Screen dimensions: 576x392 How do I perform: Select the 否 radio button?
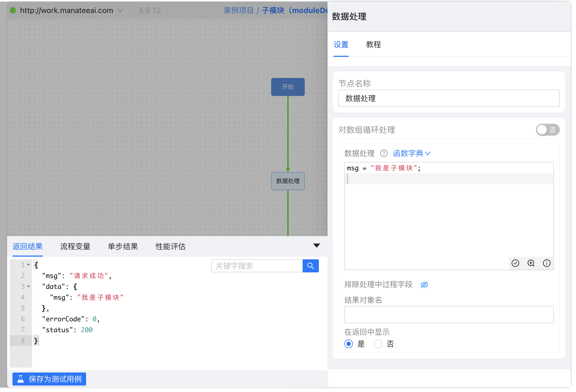tap(378, 344)
